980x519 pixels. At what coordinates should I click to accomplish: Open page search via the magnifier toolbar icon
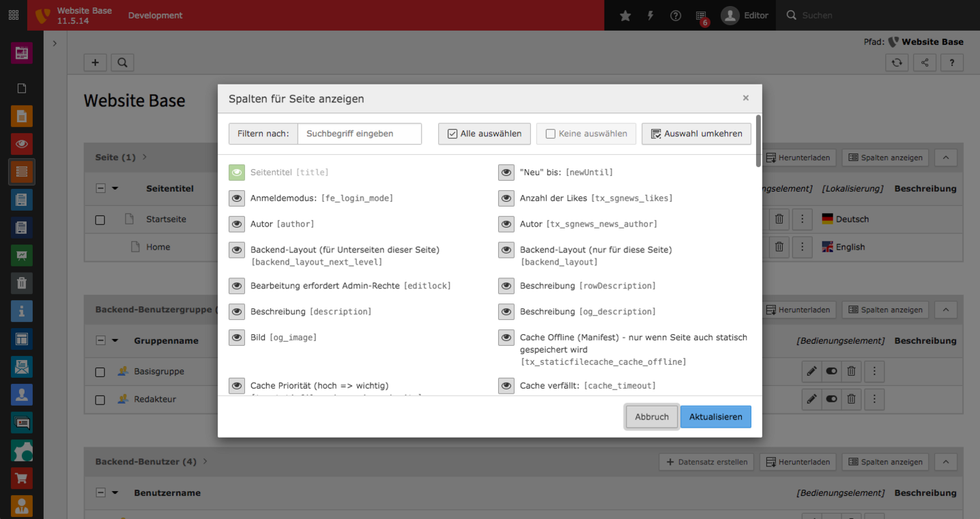pos(122,62)
